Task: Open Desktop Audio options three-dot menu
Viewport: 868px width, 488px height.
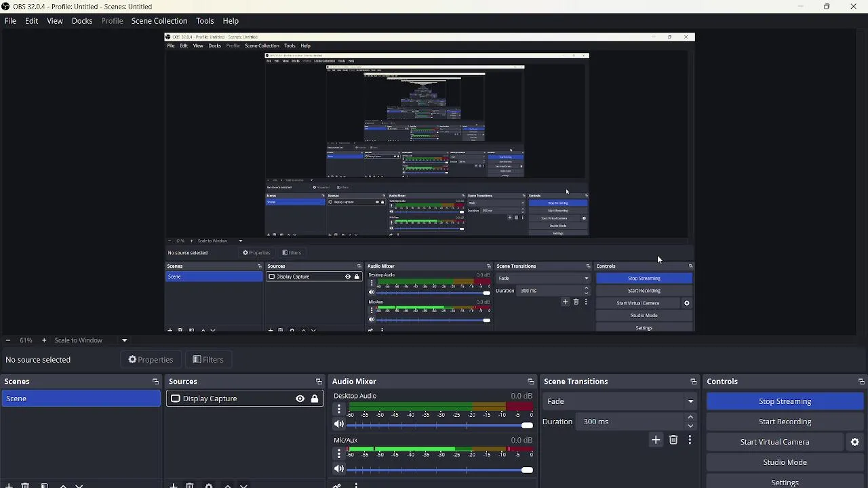Action: click(x=339, y=409)
